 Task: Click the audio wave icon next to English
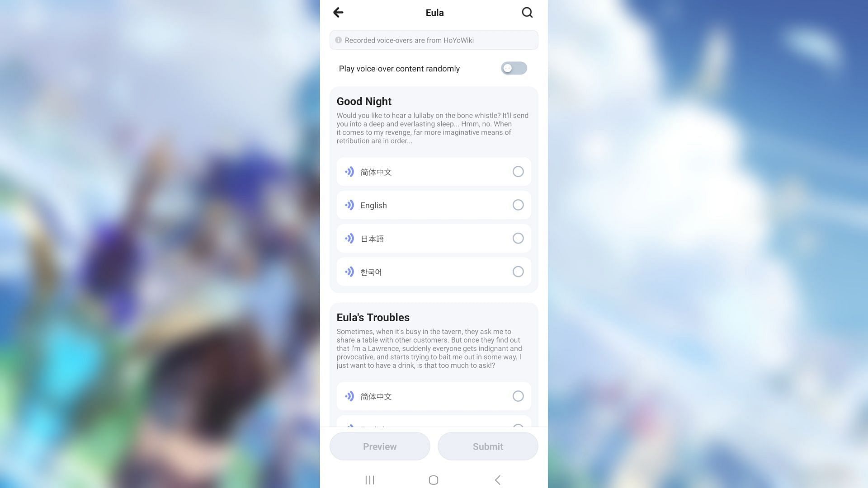point(349,205)
